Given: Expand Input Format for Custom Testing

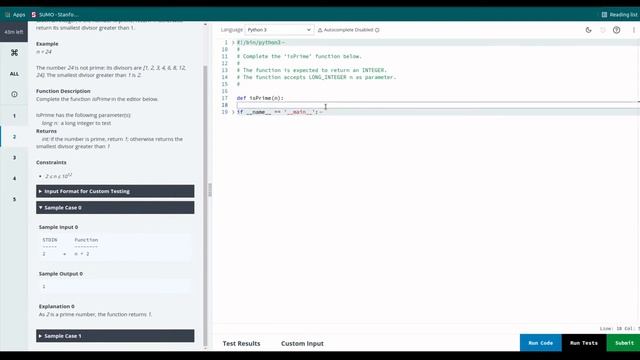Looking at the screenshot, I should [x=115, y=191].
